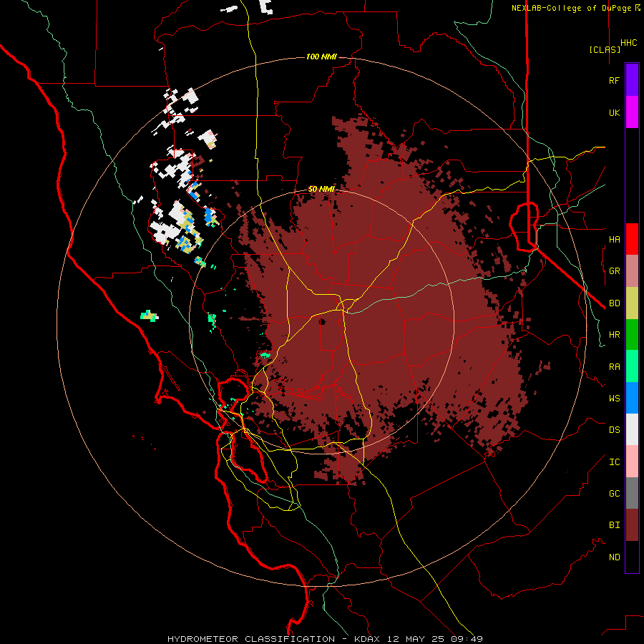Click the 100 NMI range ring label
This screenshot has height=644, width=644.
click(321, 57)
